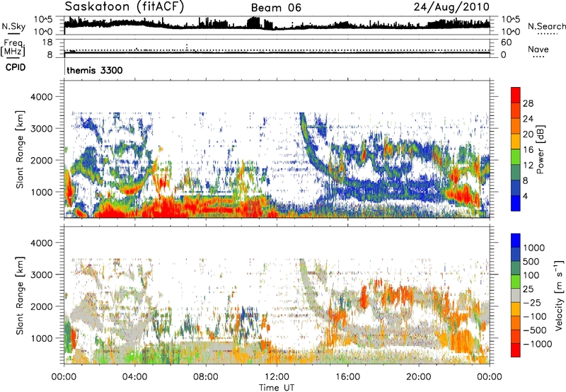Click the 'N.Search' legend label
Image resolution: width=566 pixels, height=392 pixels.
tap(546, 26)
